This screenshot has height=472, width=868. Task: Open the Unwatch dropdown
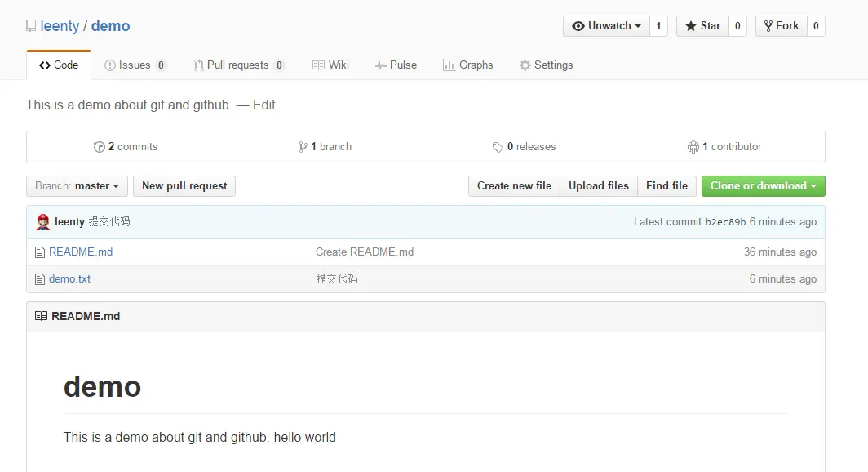point(606,26)
